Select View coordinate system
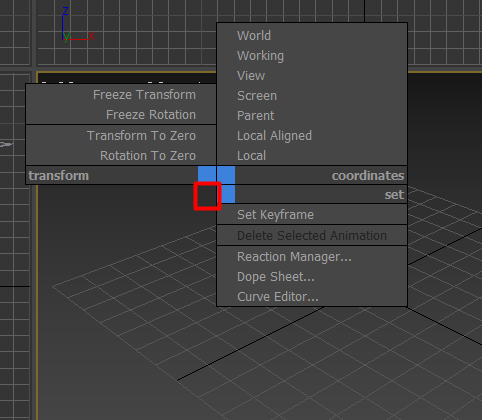 pyautogui.click(x=312, y=76)
